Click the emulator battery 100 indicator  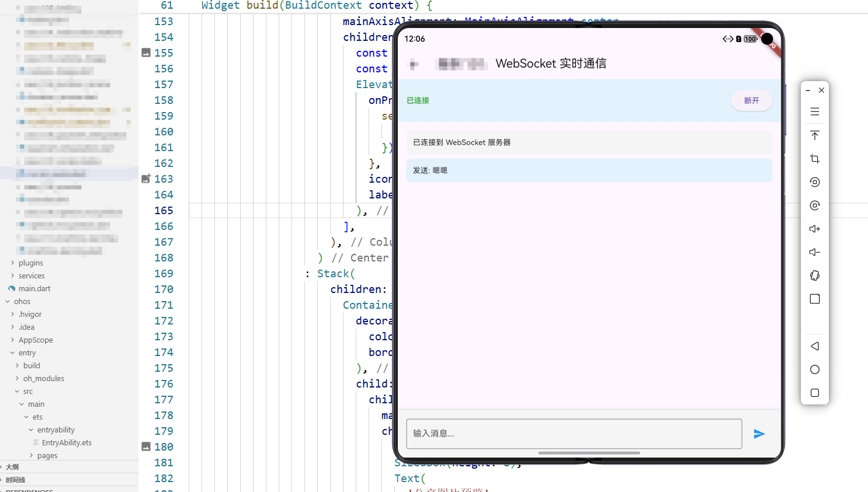pyautogui.click(x=751, y=39)
